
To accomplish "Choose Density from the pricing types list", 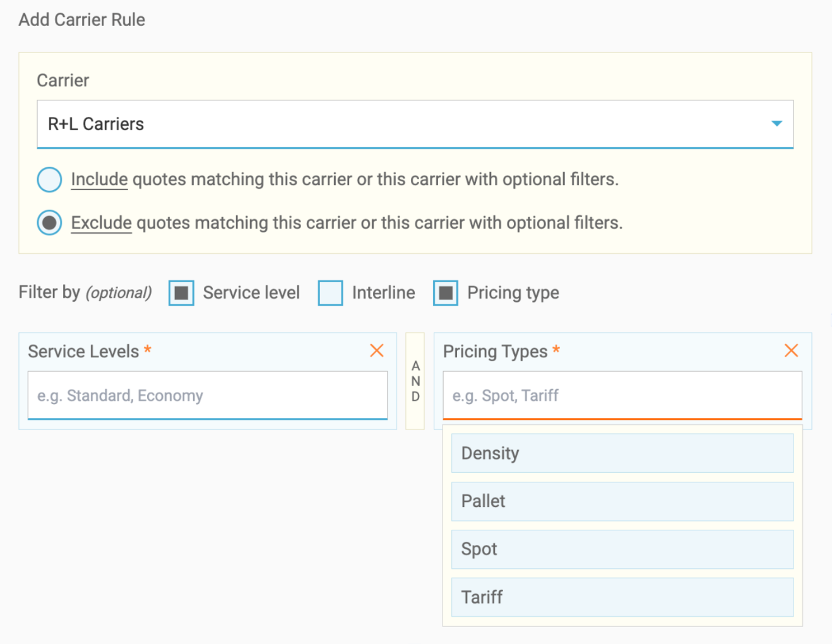I will click(622, 453).
